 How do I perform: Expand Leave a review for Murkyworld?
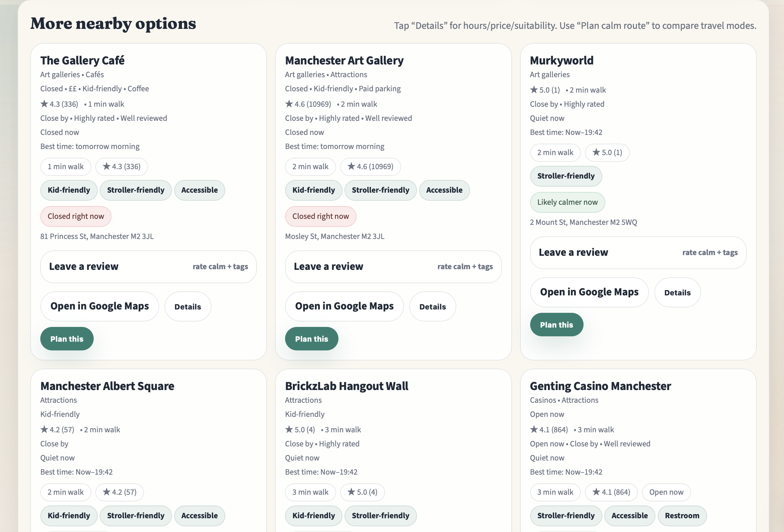(638, 252)
